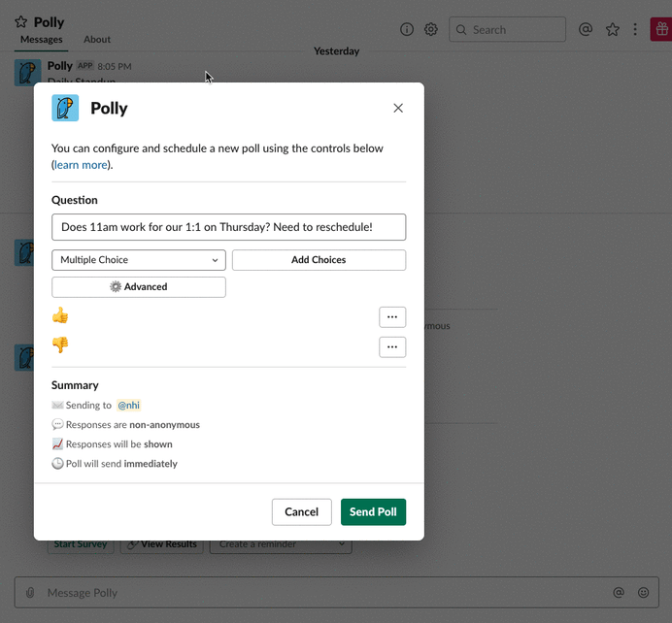Click 'Responses will be shown' summary line

tap(112, 444)
